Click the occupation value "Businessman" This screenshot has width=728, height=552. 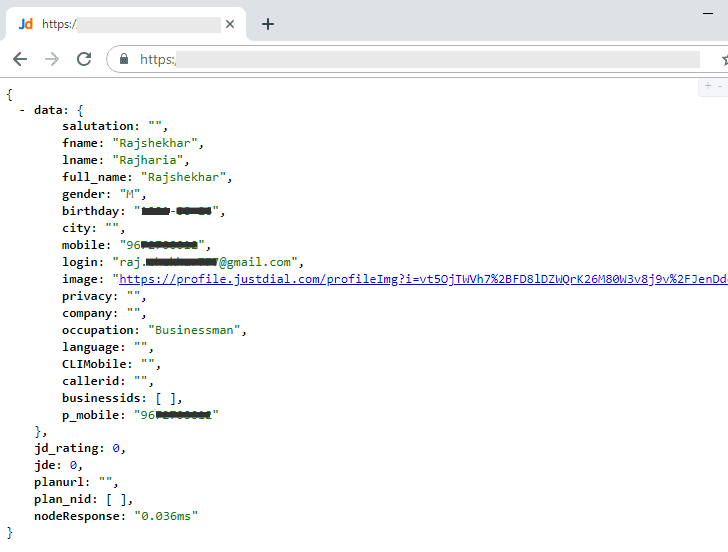195,330
